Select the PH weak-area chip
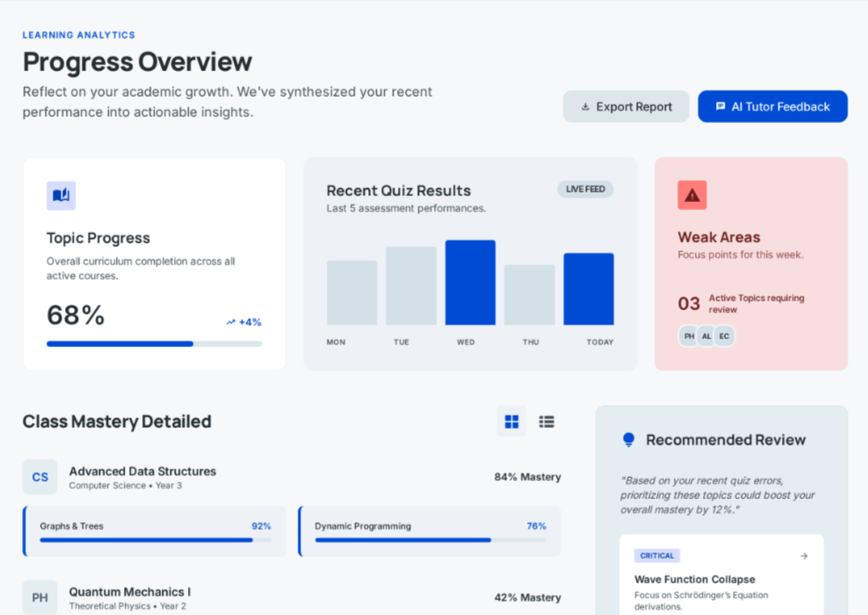Image resolution: width=868 pixels, height=615 pixels. pos(689,336)
